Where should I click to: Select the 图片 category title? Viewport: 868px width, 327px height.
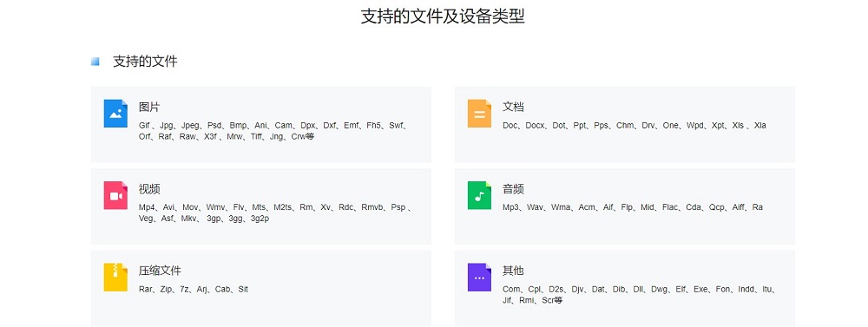pyautogui.click(x=149, y=108)
